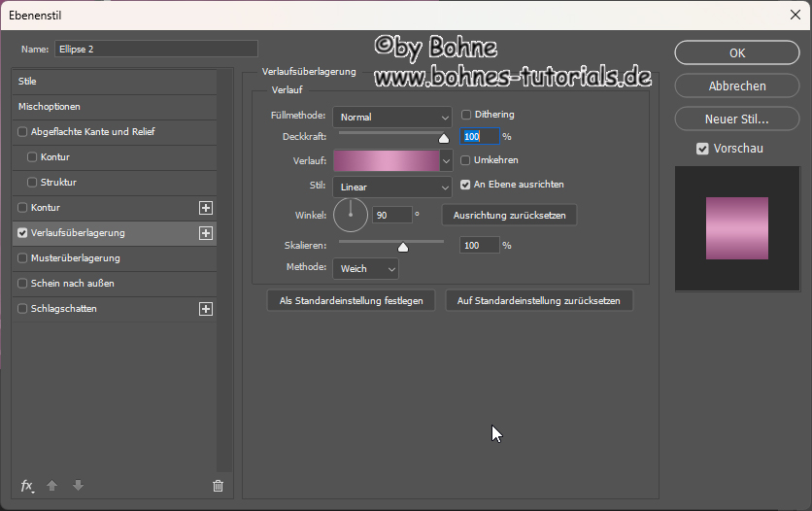Open the Methode Weich dropdown

point(365,268)
